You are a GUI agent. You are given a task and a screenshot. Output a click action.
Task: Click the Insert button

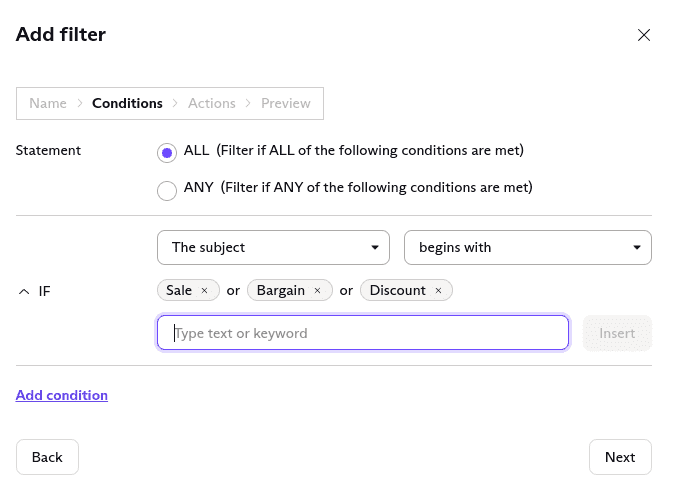617,333
